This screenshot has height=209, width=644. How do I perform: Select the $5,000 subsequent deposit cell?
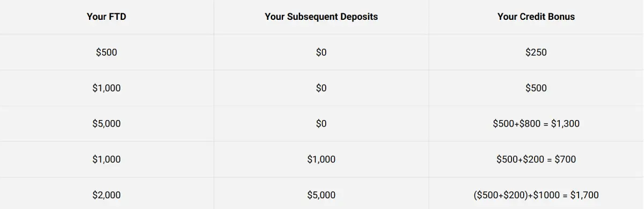pos(321,195)
